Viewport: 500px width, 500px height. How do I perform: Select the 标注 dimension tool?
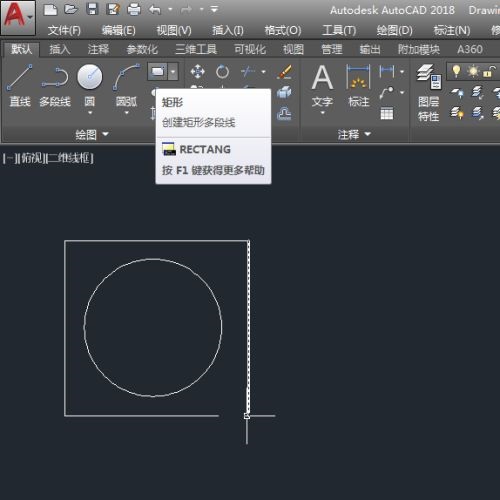tap(358, 85)
